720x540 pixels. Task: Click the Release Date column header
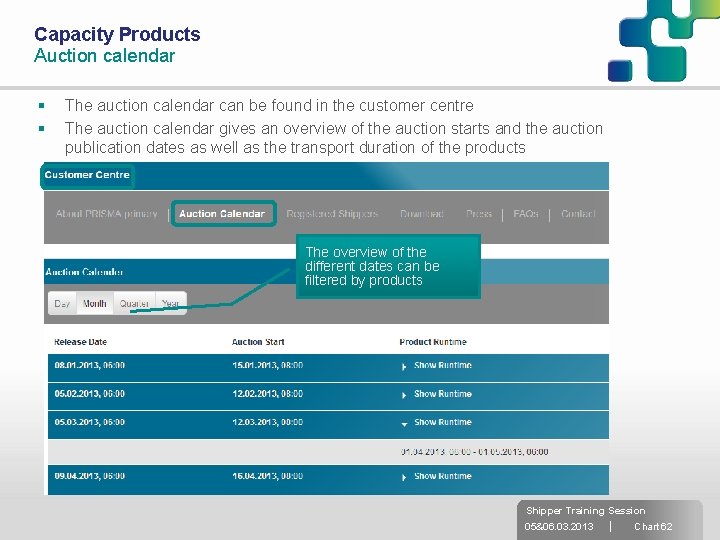pos(80,342)
